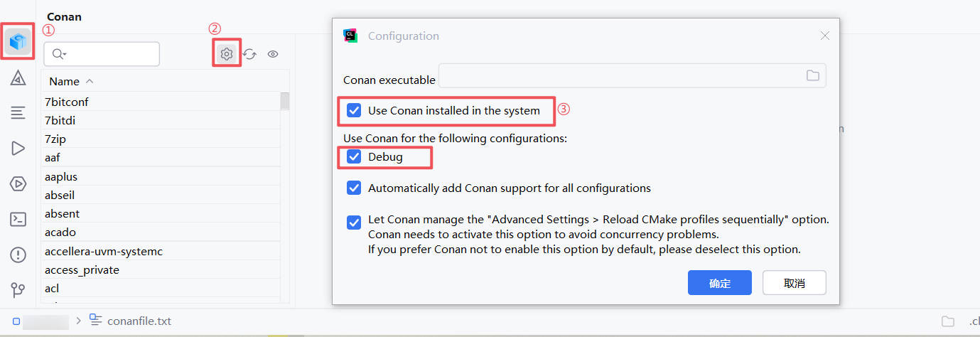Click the Conan executable path field
This screenshot has width=980, height=337.
(618, 75)
